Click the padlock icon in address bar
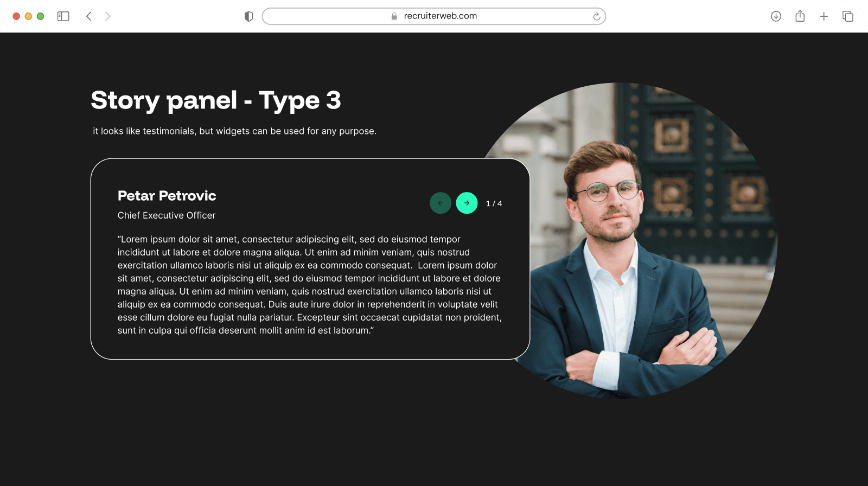This screenshot has height=486, width=868. click(394, 16)
